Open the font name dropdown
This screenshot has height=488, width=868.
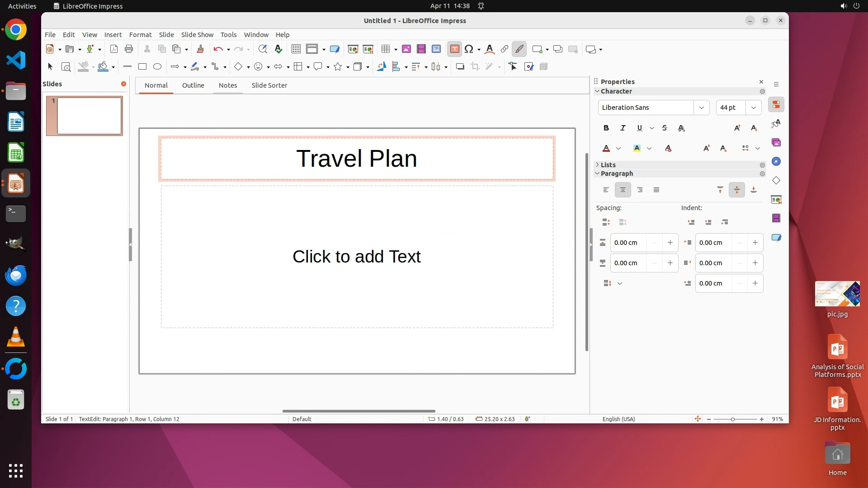click(702, 108)
